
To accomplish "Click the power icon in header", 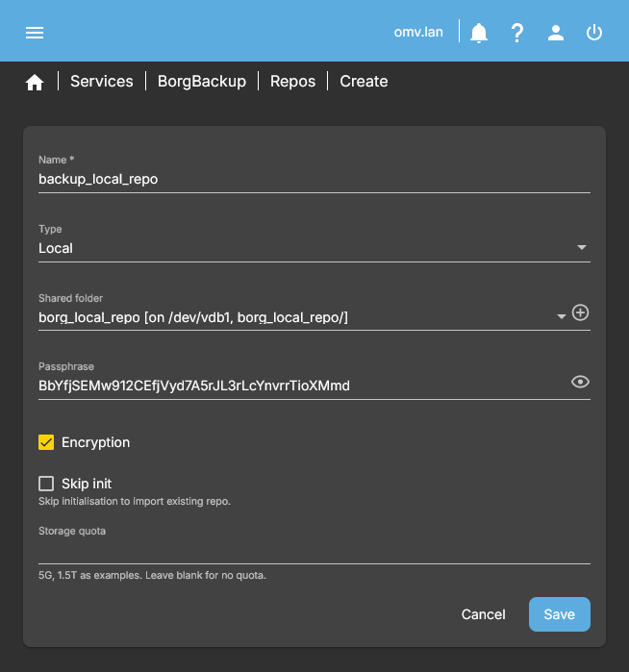I will coord(594,33).
